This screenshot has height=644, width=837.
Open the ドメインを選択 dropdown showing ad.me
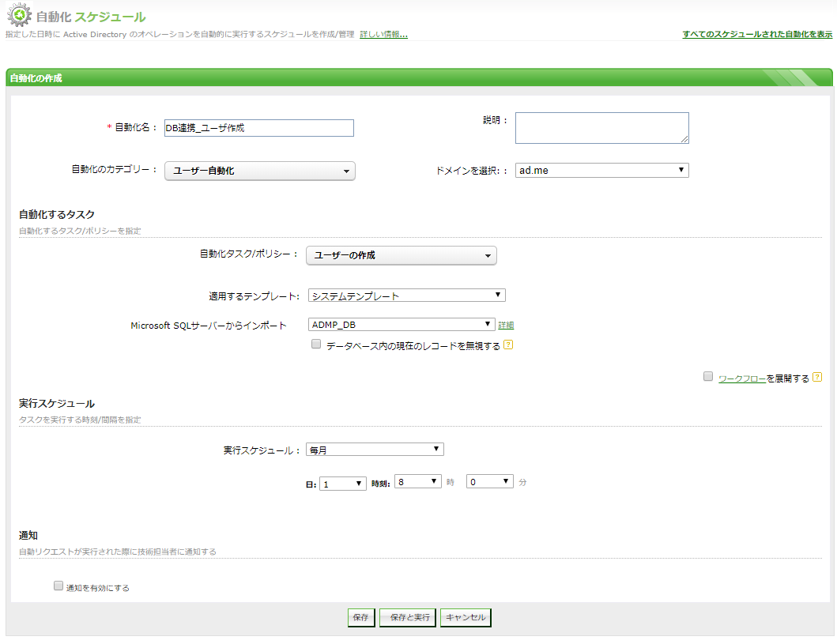point(602,170)
